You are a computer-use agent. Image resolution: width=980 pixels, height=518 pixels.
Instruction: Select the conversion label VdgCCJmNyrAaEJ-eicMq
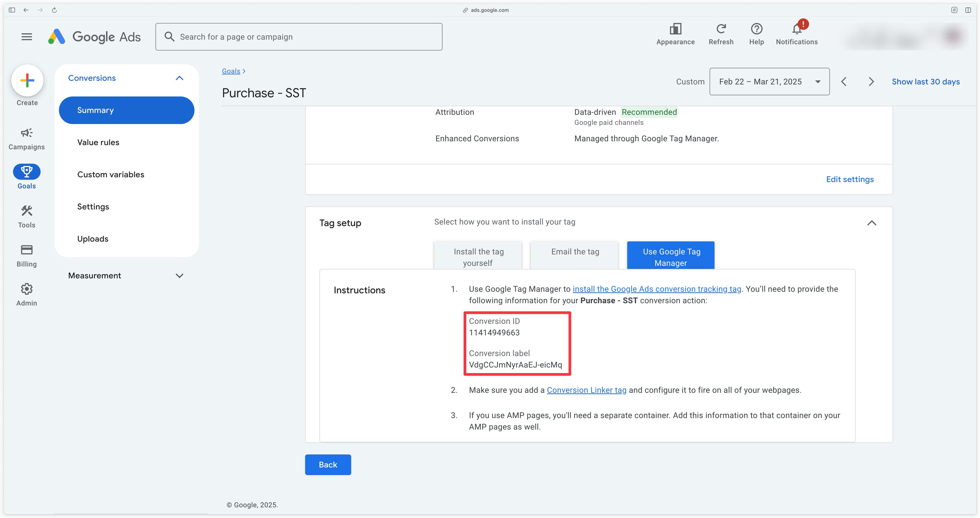(x=515, y=365)
